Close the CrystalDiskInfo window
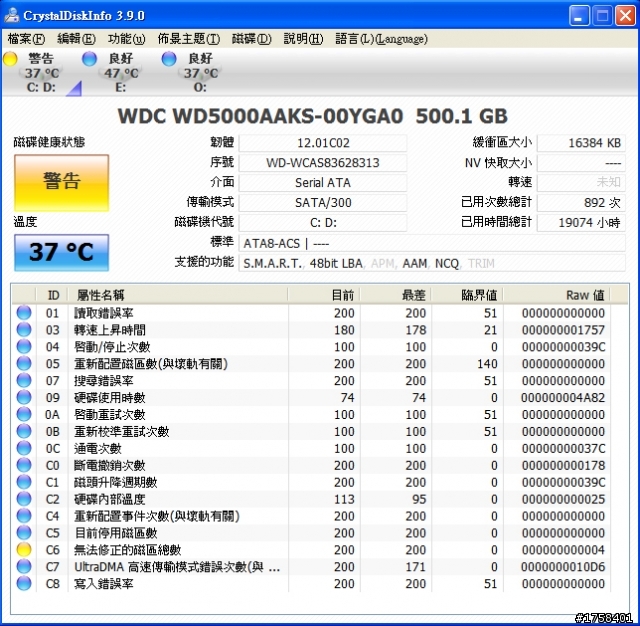The height and width of the screenshot is (626, 640). tap(626, 16)
